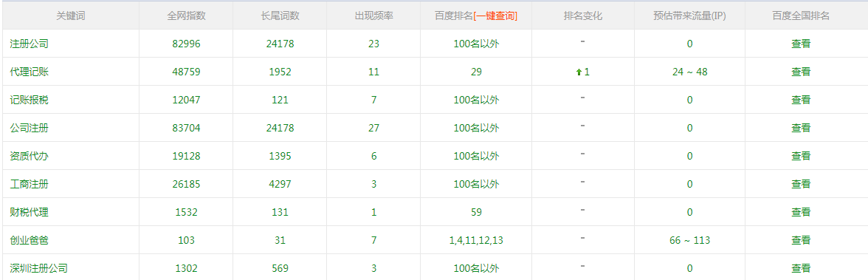Image resolution: width=868 pixels, height=280 pixels.
Task: Click index value 48759
Action: click(186, 72)
